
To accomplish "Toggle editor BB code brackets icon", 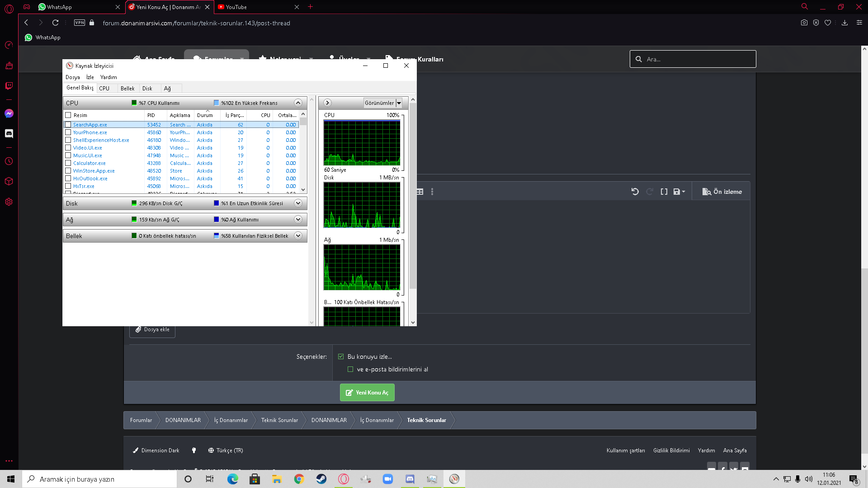I will coord(664,192).
